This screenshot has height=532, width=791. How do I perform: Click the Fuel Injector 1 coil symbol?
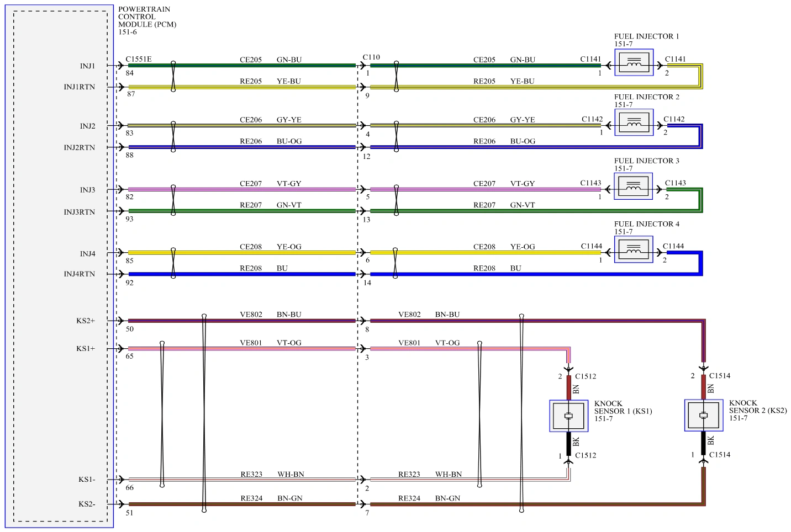(x=634, y=62)
